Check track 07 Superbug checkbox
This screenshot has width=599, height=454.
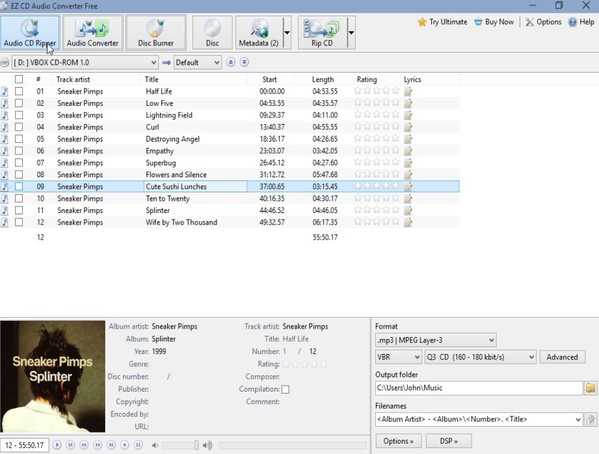pos(19,162)
